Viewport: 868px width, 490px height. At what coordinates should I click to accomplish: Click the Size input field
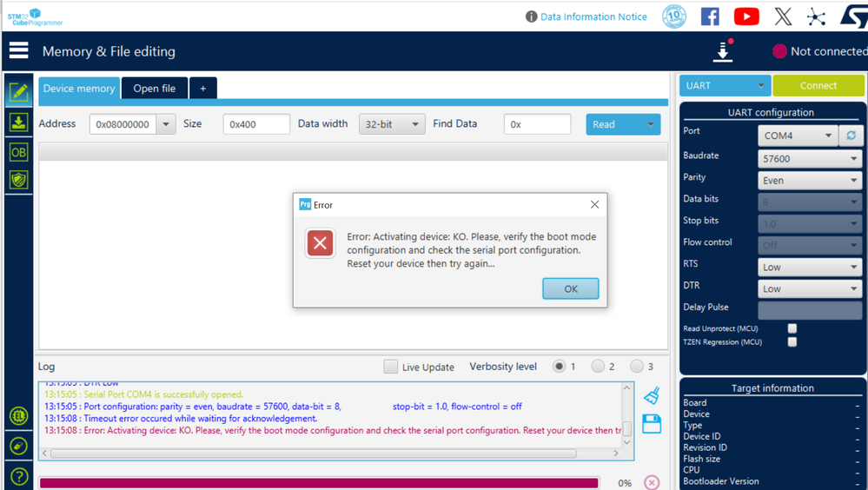pos(256,124)
